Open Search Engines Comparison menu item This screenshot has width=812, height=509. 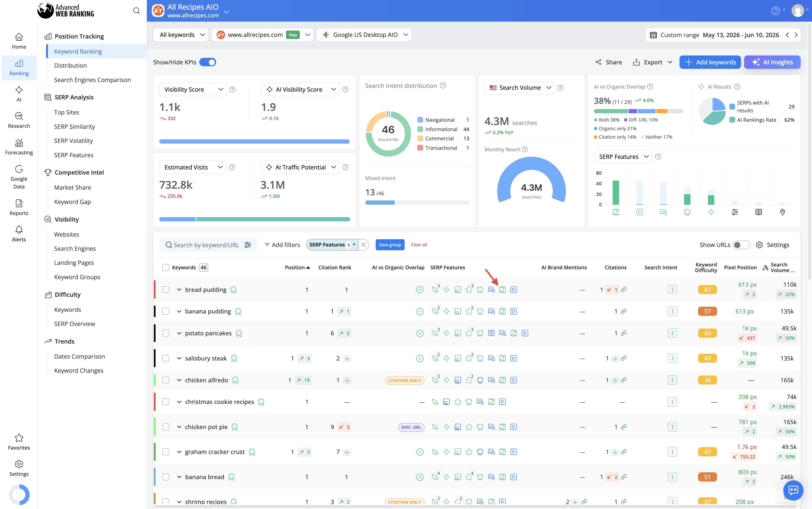coord(93,80)
